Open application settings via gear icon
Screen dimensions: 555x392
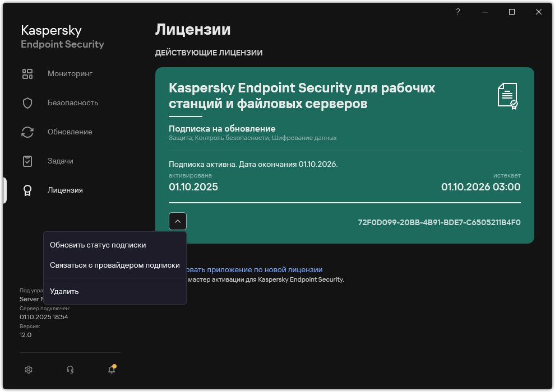tap(28, 370)
